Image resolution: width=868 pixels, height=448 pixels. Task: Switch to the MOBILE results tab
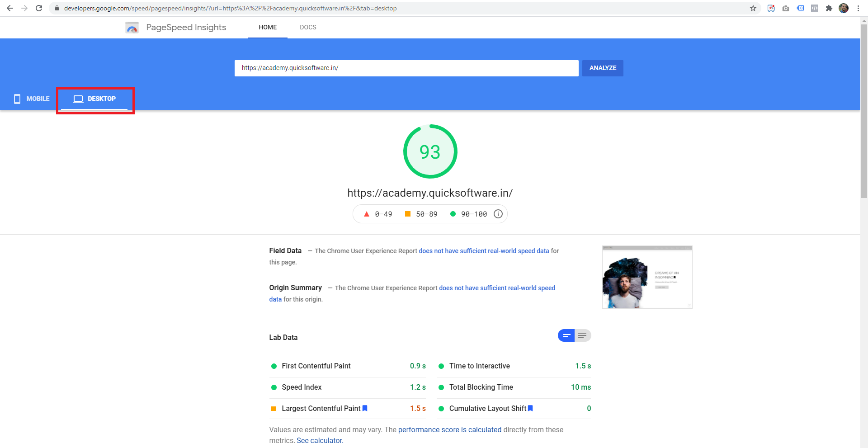click(x=31, y=99)
